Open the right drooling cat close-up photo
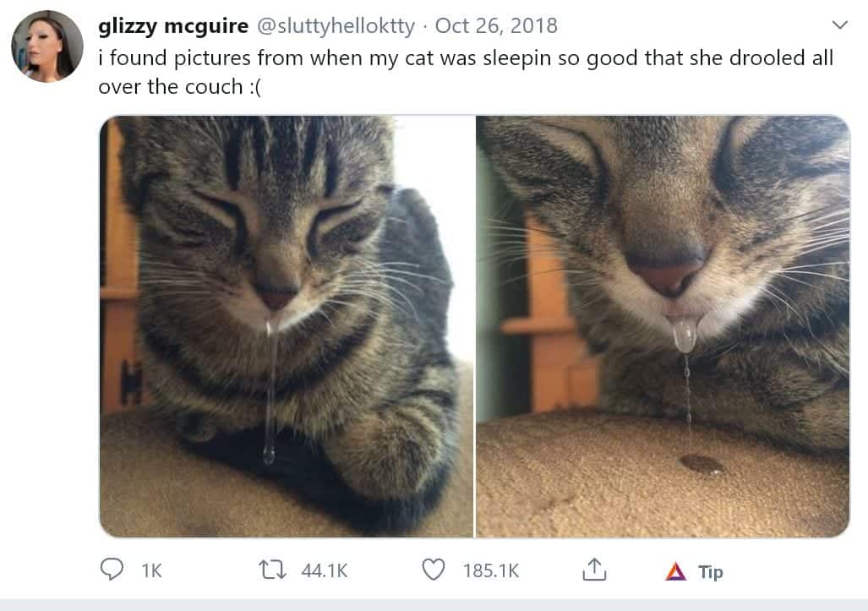Viewport: 868px width, 611px height. 663,326
